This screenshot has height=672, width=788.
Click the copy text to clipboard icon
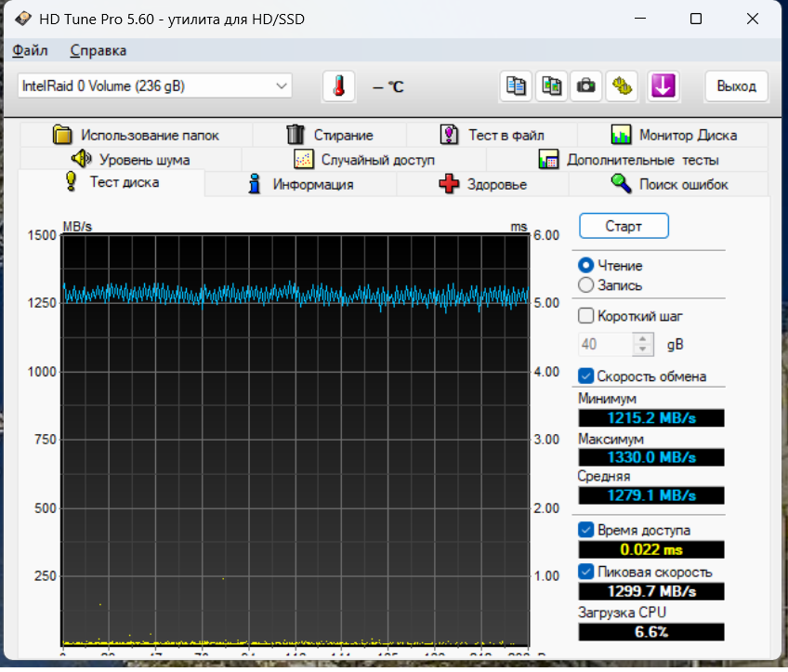coord(516,86)
